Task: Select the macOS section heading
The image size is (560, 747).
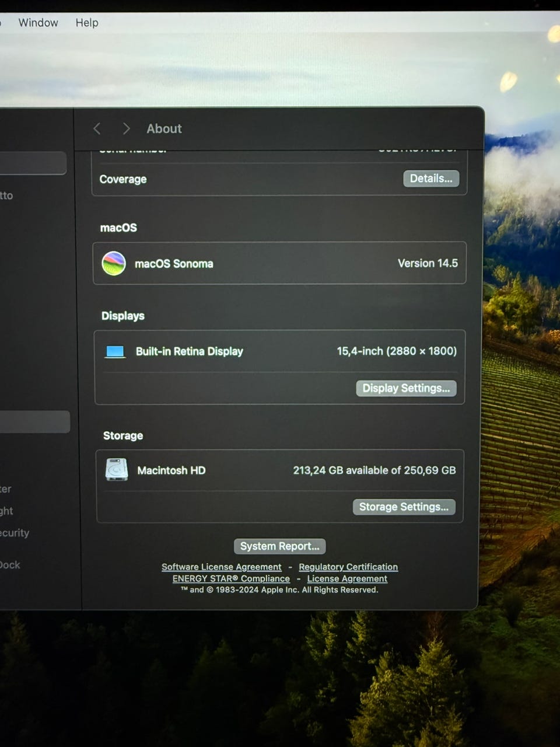Action: 118,228
